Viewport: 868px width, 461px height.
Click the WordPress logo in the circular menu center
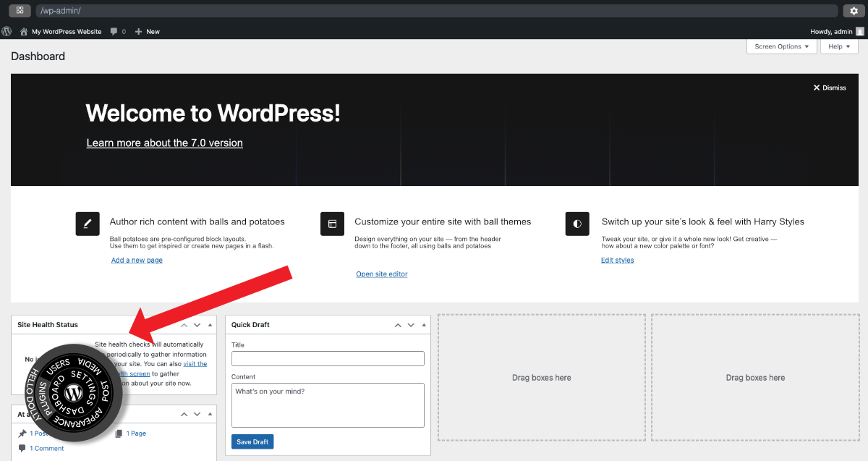[x=73, y=393]
